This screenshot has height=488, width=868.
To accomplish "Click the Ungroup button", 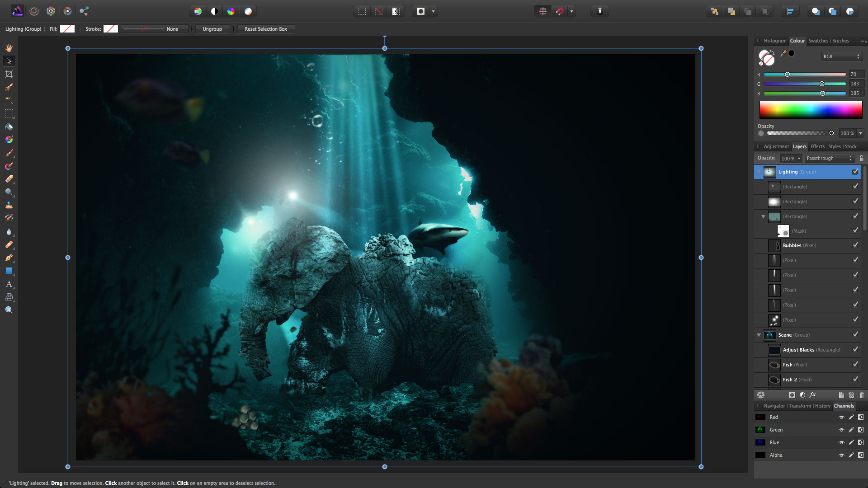I will click(x=212, y=29).
